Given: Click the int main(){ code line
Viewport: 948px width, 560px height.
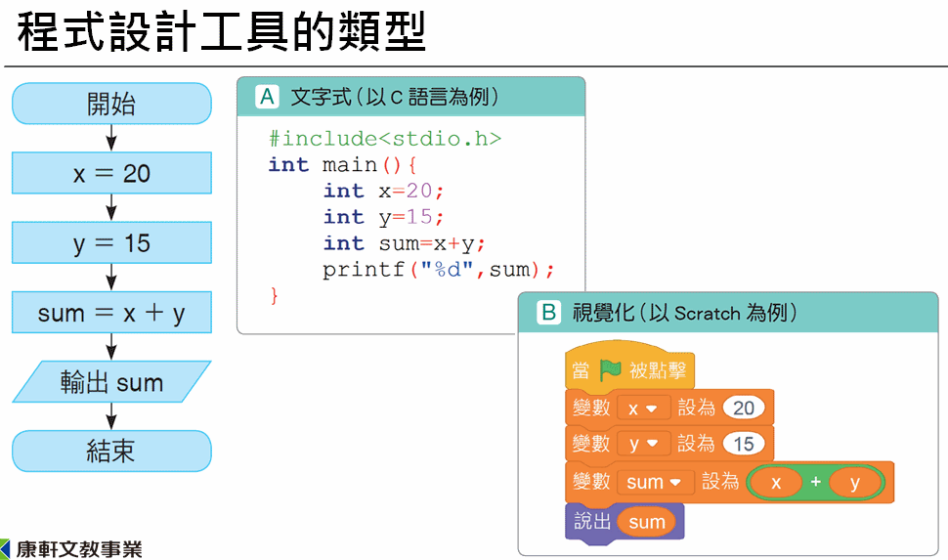Looking at the screenshot, I should tap(342, 164).
